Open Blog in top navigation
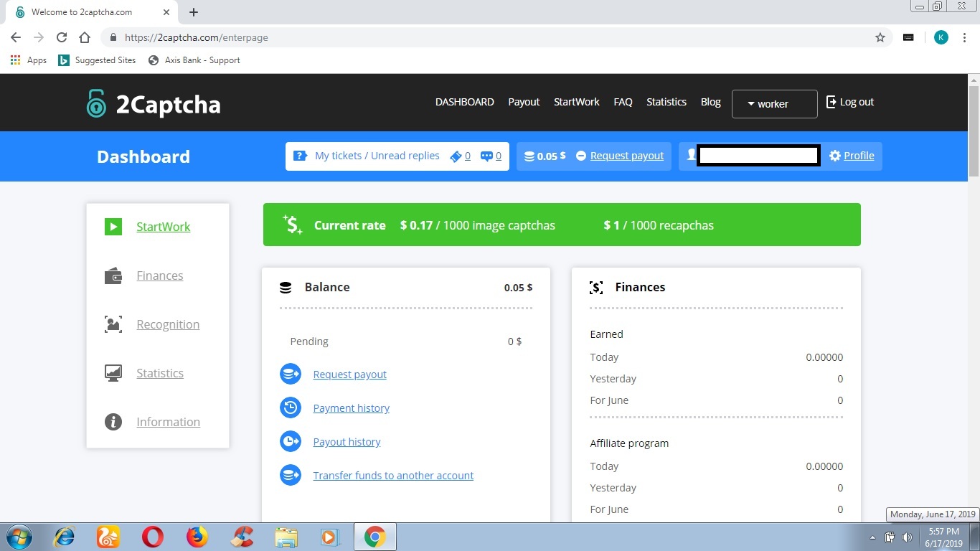980x551 pixels. [x=711, y=102]
